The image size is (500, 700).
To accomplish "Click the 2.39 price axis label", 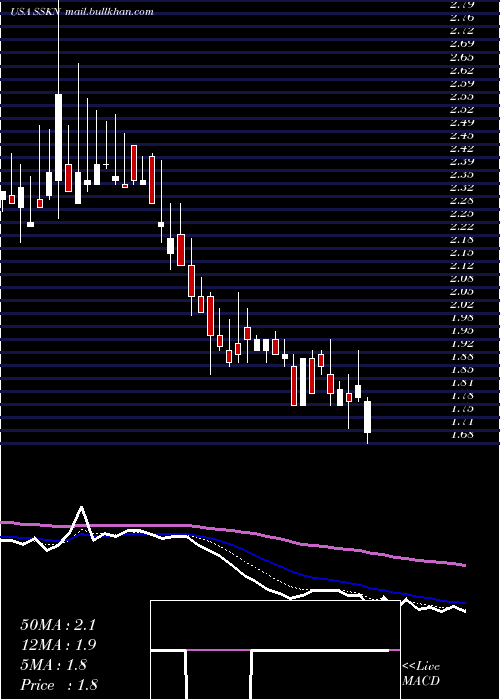I will tap(461, 161).
